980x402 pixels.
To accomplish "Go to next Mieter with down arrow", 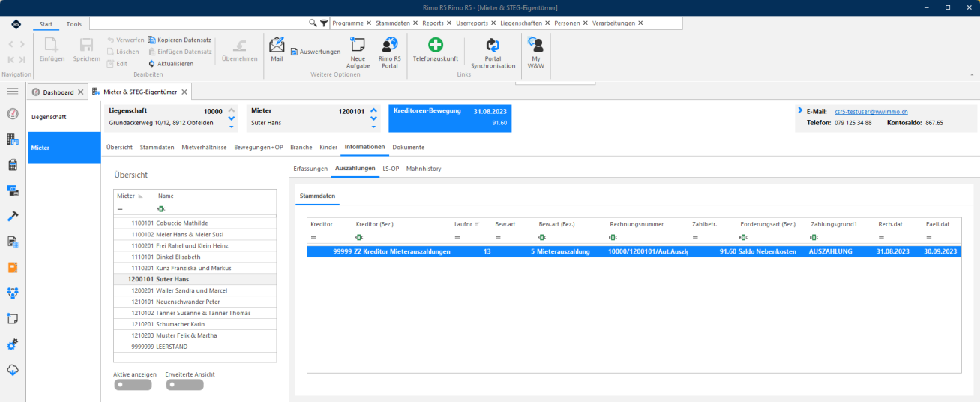I will click(x=374, y=118).
